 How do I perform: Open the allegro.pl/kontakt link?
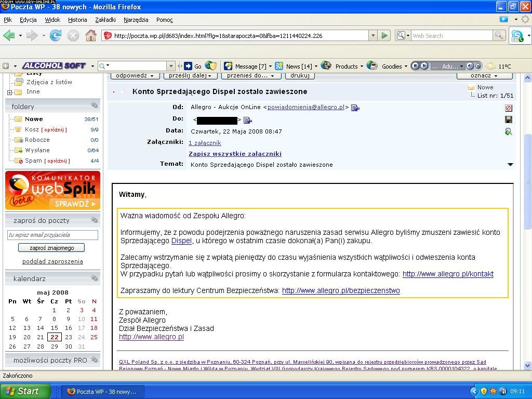(x=448, y=274)
